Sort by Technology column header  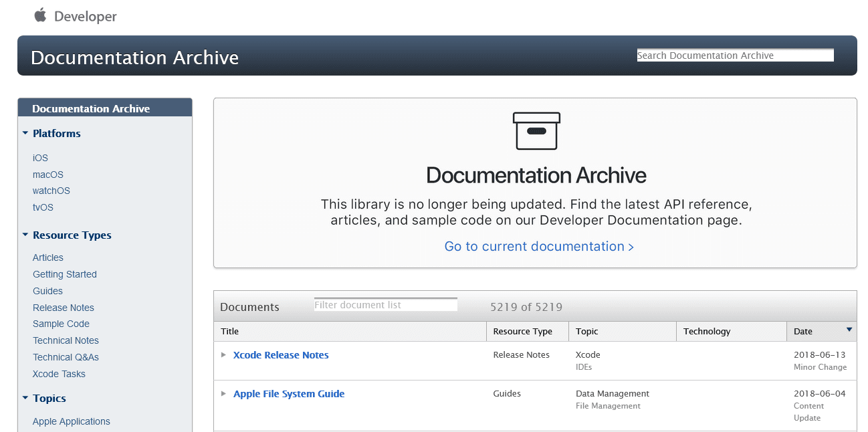[x=706, y=332]
